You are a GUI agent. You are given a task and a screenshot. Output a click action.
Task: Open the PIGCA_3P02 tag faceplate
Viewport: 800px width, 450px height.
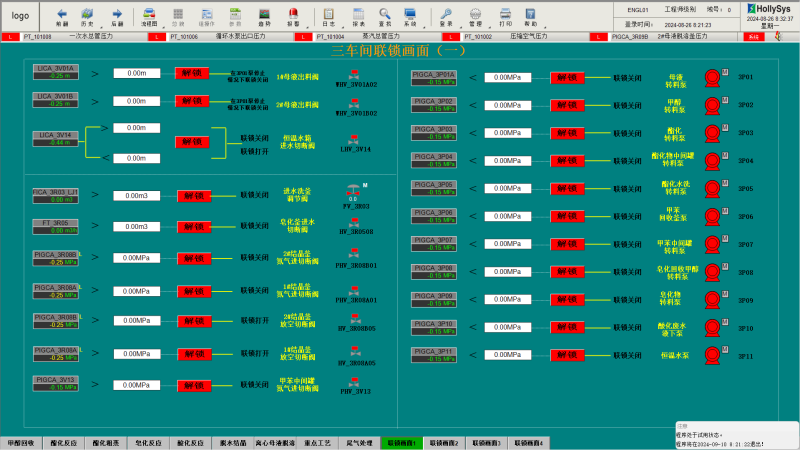point(434,105)
